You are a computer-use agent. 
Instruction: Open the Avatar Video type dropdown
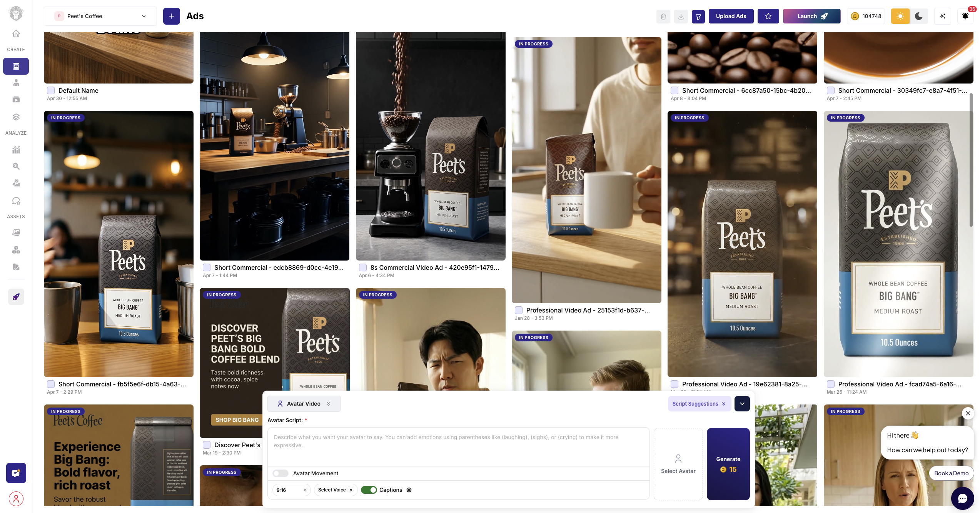[304, 404]
